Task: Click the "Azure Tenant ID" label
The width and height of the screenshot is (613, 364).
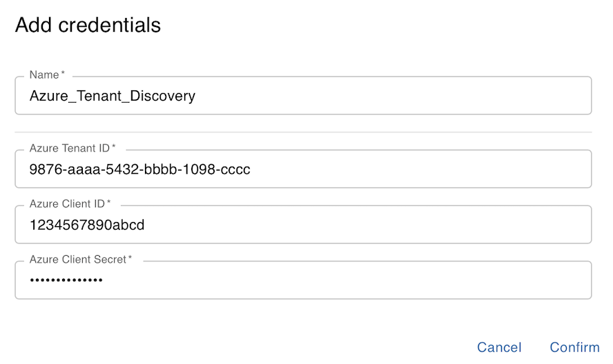Action: tap(69, 148)
